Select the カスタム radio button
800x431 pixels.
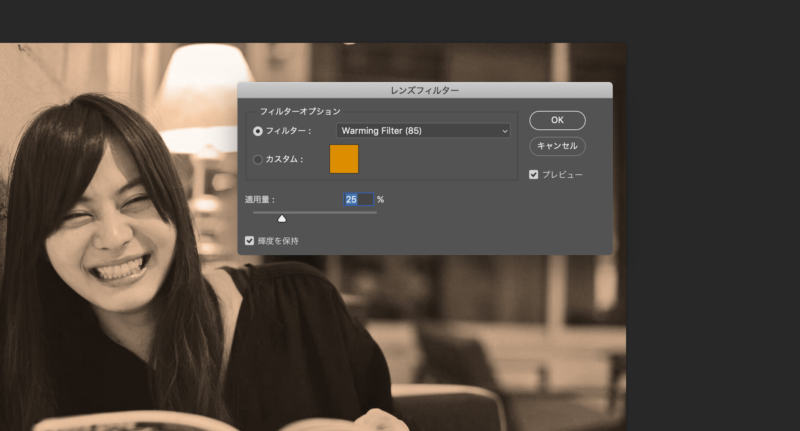click(x=258, y=159)
